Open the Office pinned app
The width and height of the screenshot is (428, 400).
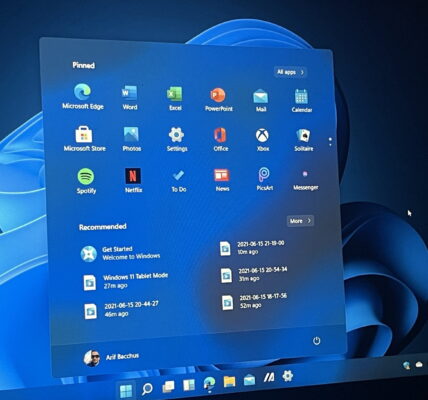(220, 139)
